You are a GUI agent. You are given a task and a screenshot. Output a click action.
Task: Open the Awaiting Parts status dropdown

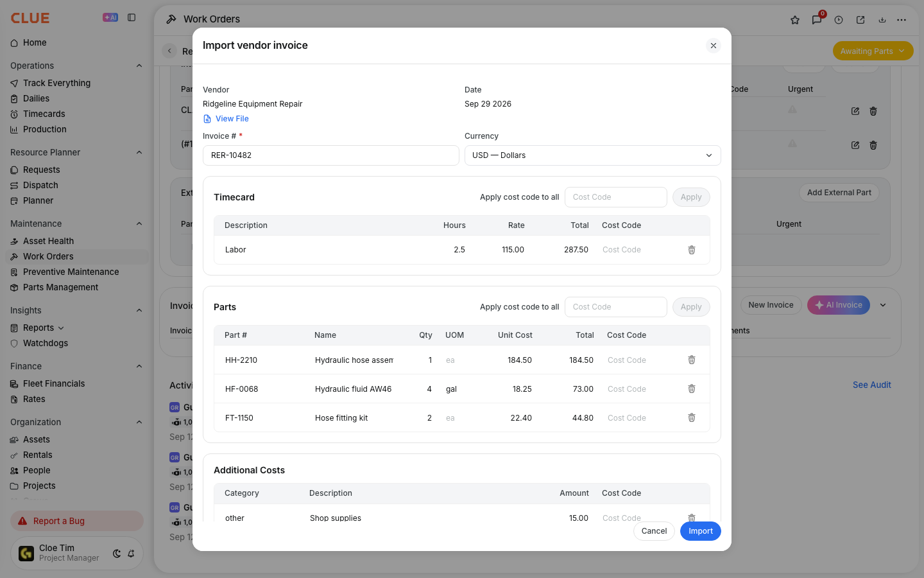click(x=873, y=51)
